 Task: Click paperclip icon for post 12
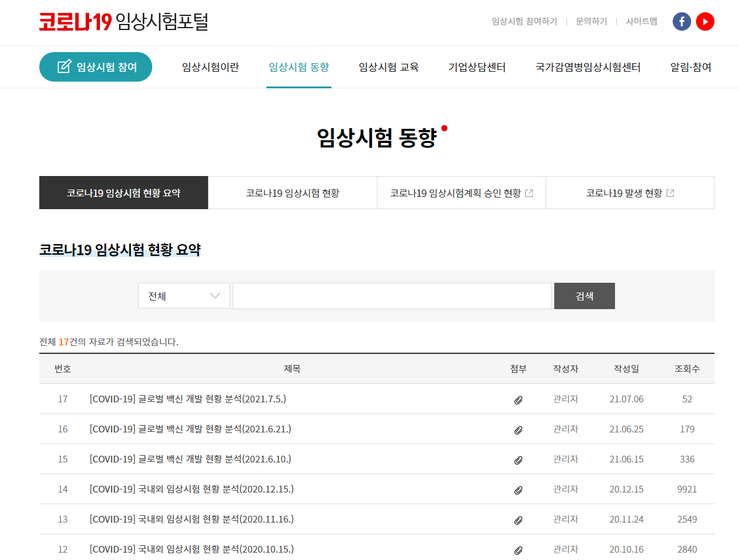[518, 550]
